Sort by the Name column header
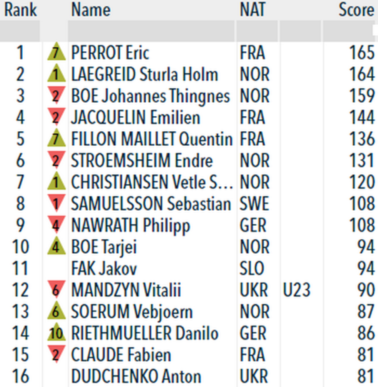 [x=91, y=9]
